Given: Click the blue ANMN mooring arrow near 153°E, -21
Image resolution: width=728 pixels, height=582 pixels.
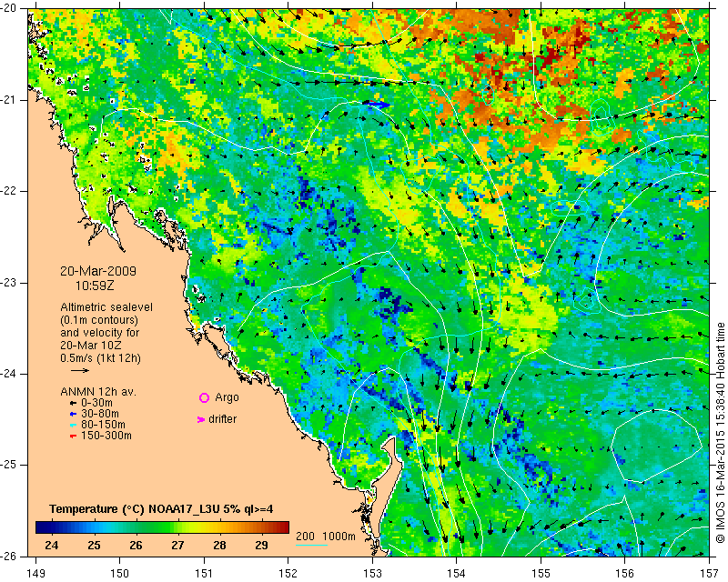Looking at the screenshot, I should point(377,105).
